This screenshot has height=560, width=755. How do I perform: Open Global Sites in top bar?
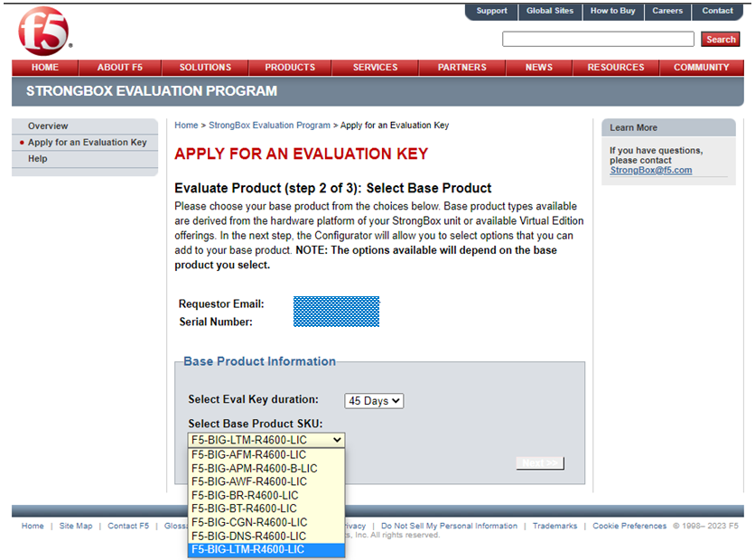coord(550,11)
